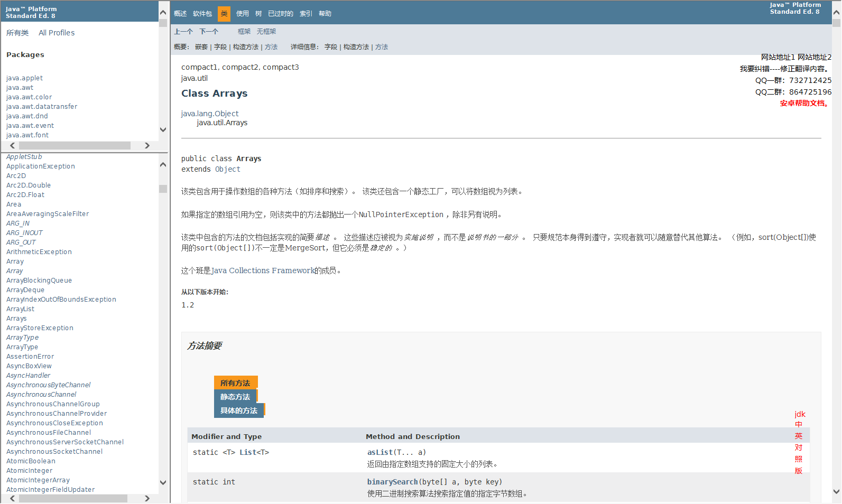Open 网站地址1 link
This screenshot has height=504, width=842.
778,57
